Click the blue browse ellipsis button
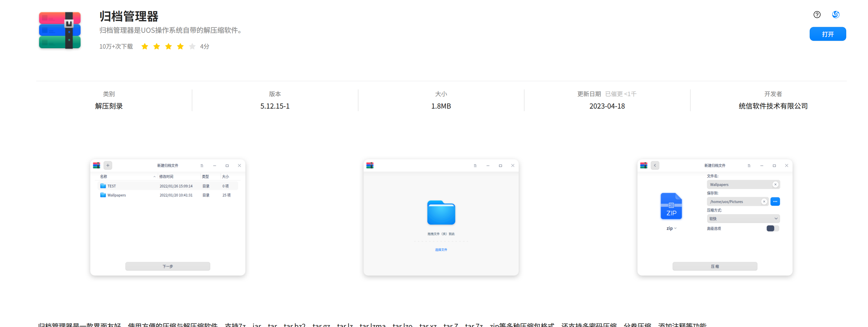868x327 pixels. (x=775, y=201)
